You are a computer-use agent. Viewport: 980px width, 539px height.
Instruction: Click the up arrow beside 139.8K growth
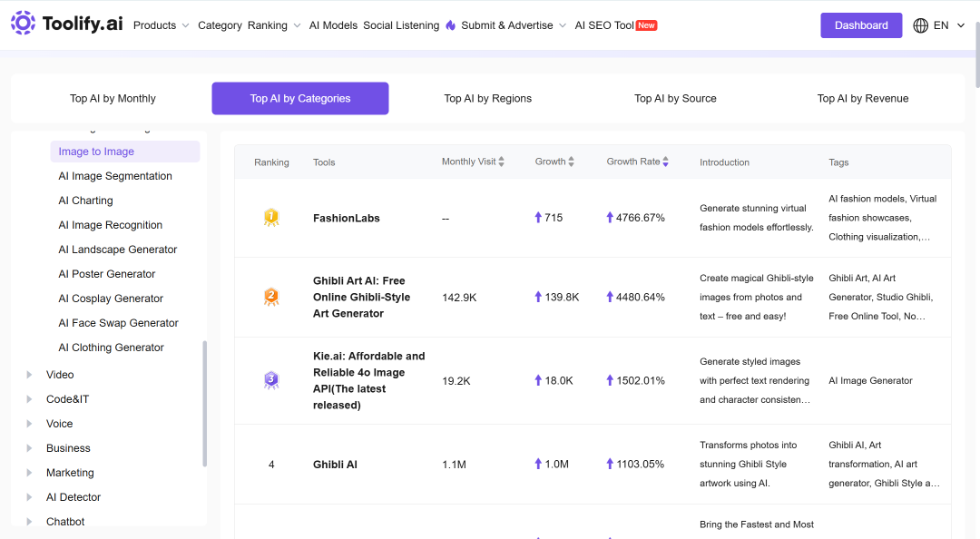(x=538, y=297)
